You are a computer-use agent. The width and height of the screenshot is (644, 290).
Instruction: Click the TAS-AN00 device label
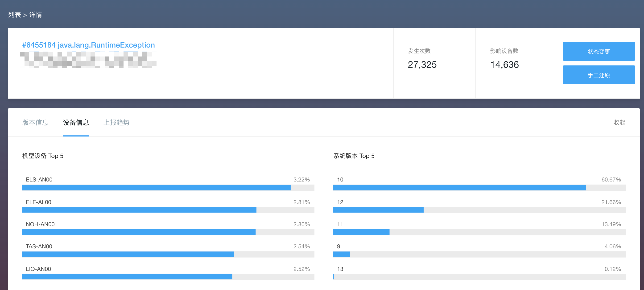(39, 246)
